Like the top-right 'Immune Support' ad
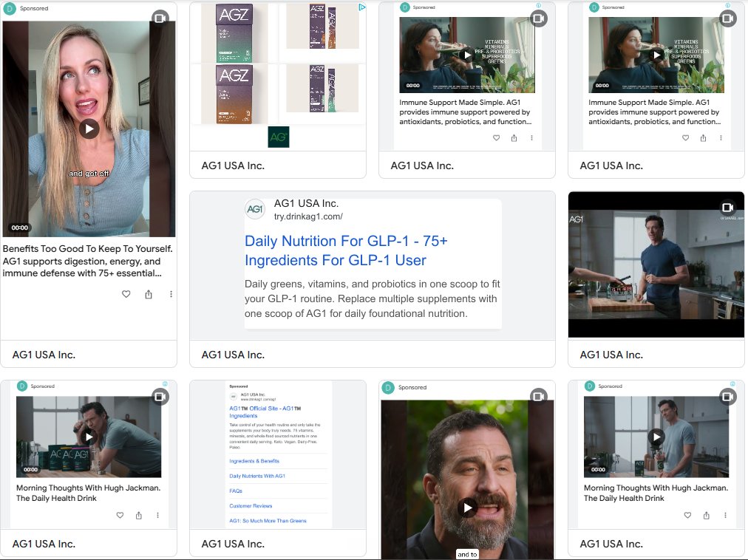Viewport: 748px width, 560px height. pos(685,138)
